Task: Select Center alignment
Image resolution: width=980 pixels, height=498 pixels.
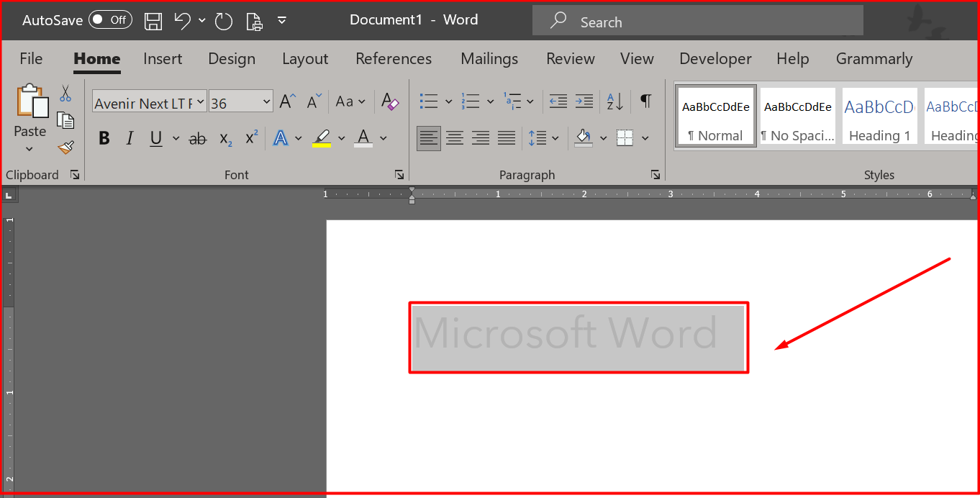Action: (x=455, y=138)
